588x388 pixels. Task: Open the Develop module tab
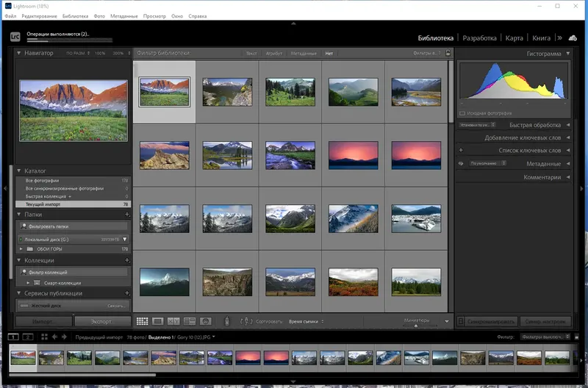tap(478, 37)
